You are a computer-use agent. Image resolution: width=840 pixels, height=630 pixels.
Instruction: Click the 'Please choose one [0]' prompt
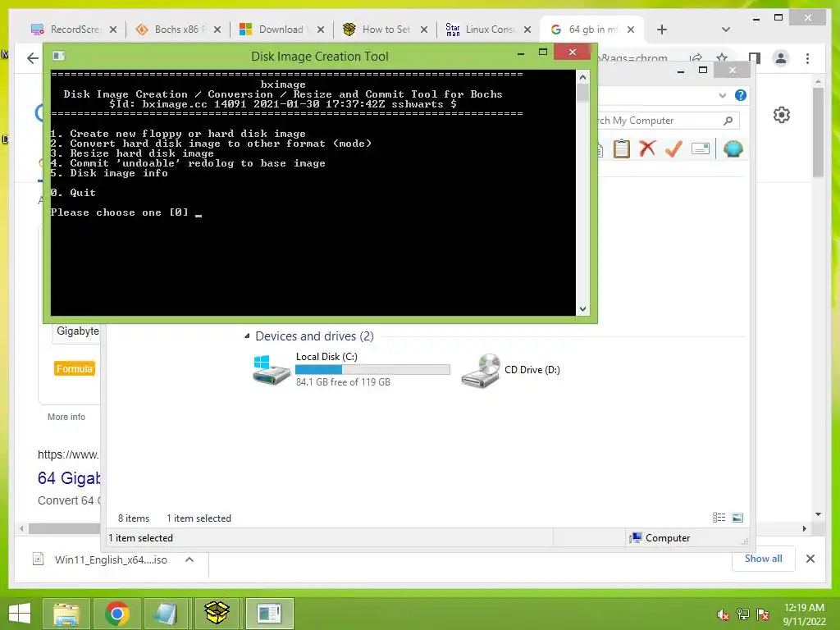pos(120,212)
